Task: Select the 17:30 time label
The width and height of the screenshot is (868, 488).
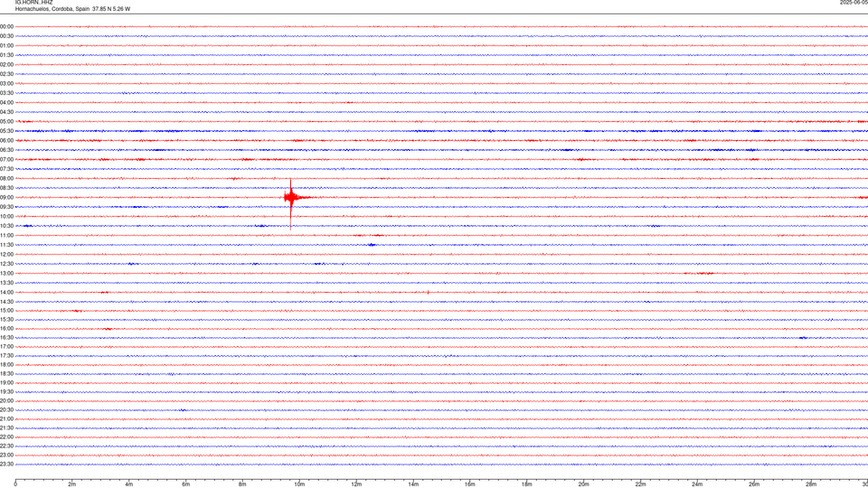Action: (6, 356)
